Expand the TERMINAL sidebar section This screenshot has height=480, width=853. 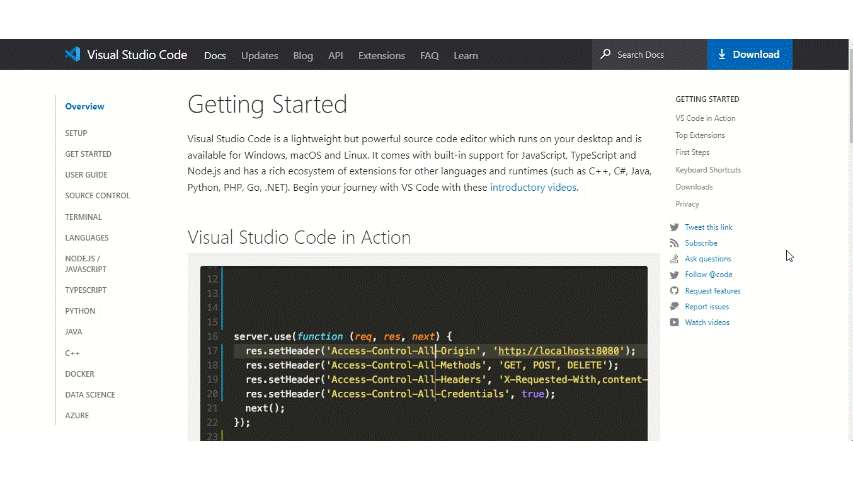(x=84, y=217)
